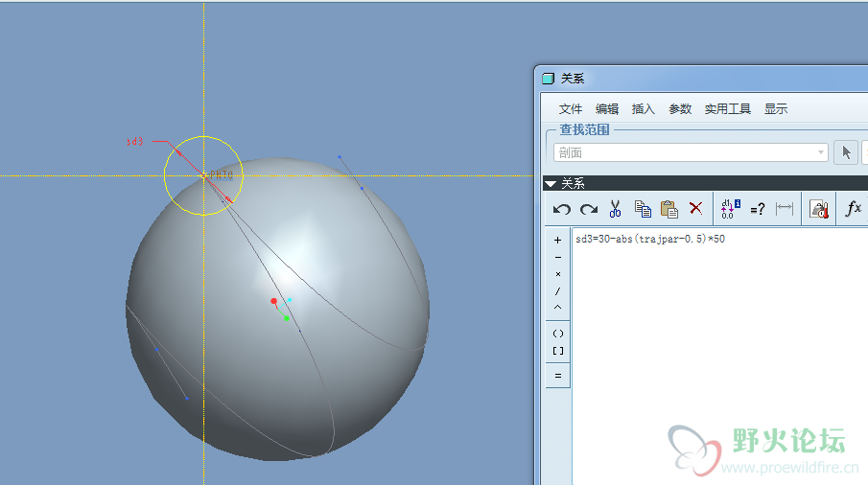Click the Undo icon in Relations toolbar
The image size is (868, 485).
tap(562, 209)
